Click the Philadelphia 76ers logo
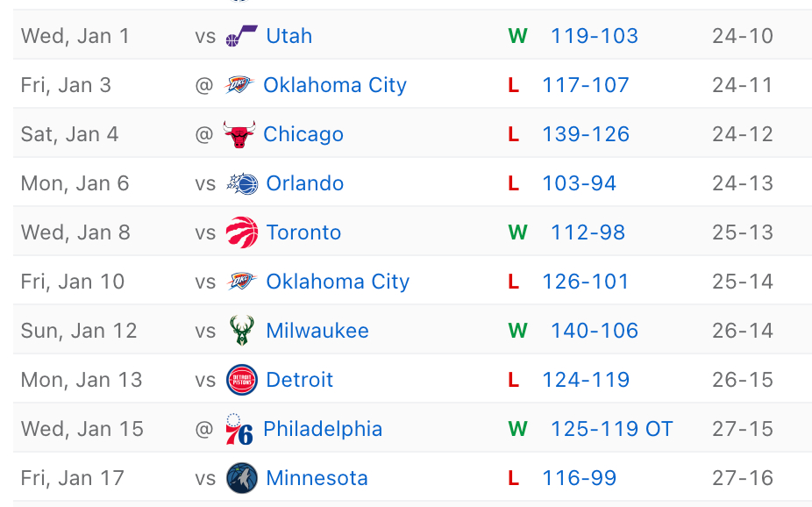The width and height of the screenshot is (812, 507). pos(239,429)
